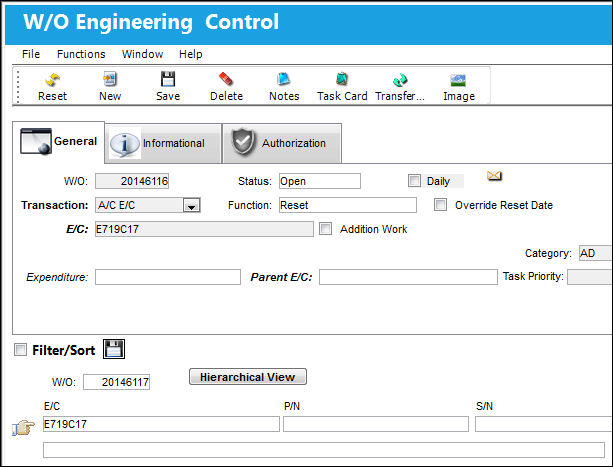The image size is (613, 467).
Task: Enable the Override Reset Date checkbox
Action: 440,204
